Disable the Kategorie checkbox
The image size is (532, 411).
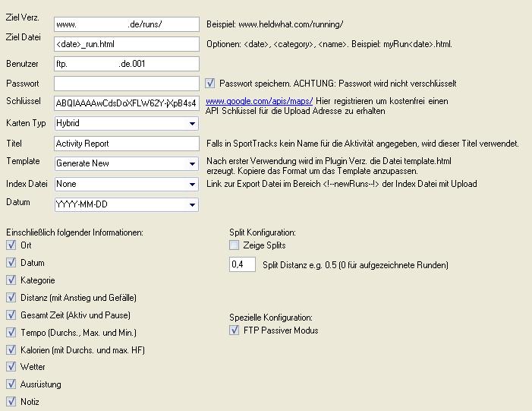click(x=11, y=280)
